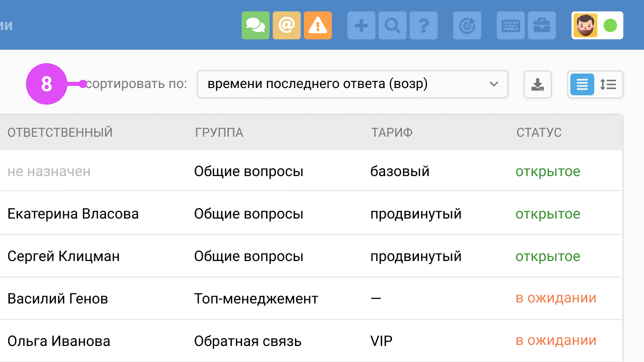
Task: Open the sort by dropdown
Action: click(353, 84)
